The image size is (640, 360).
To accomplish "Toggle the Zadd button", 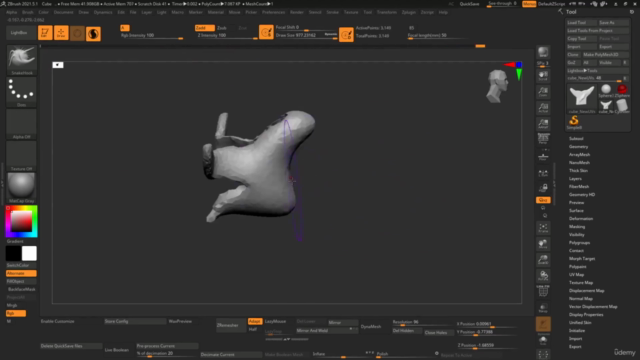I will (x=204, y=28).
